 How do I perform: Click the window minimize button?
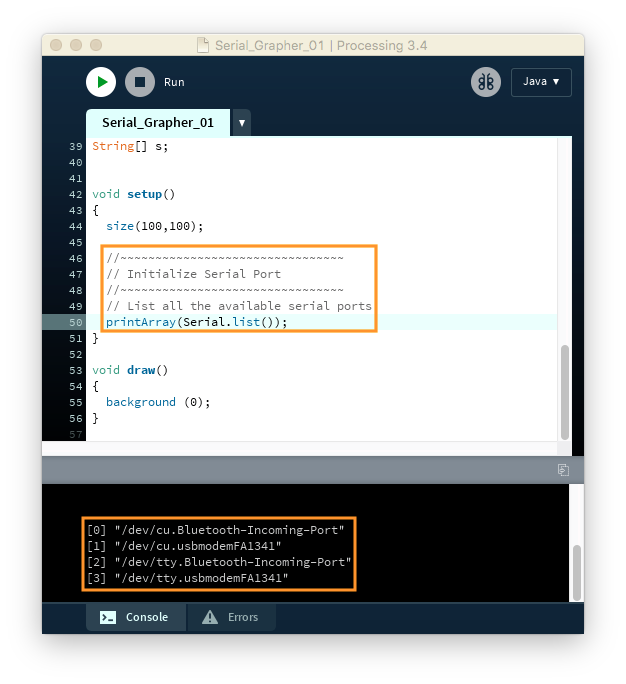coord(76,45)
